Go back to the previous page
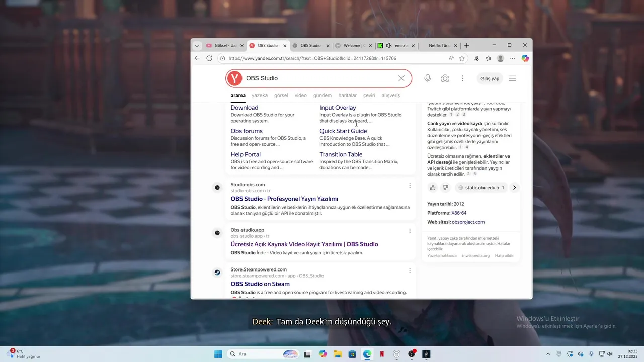This screenshot has width=644, height=362. coord(197,58)
